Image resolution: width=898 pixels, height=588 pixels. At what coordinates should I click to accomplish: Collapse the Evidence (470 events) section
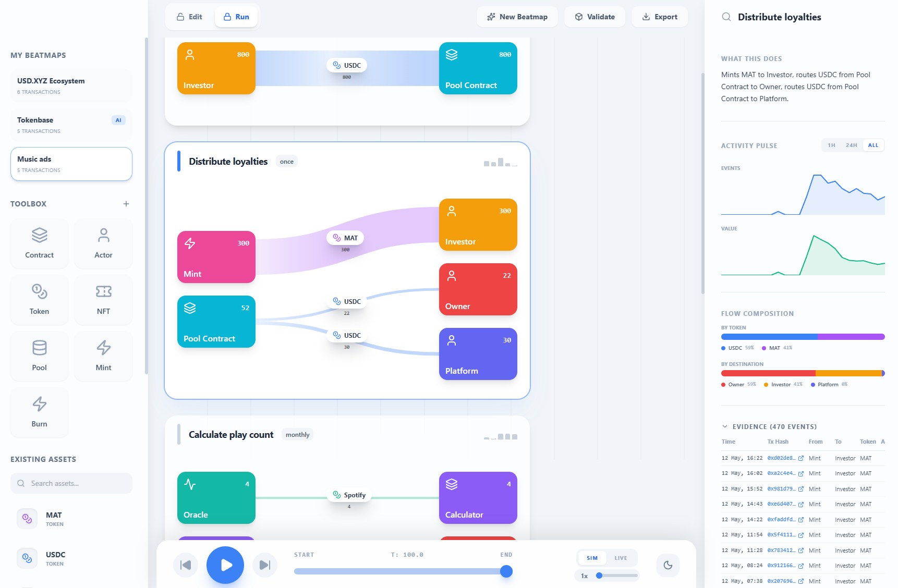(724, 426)
